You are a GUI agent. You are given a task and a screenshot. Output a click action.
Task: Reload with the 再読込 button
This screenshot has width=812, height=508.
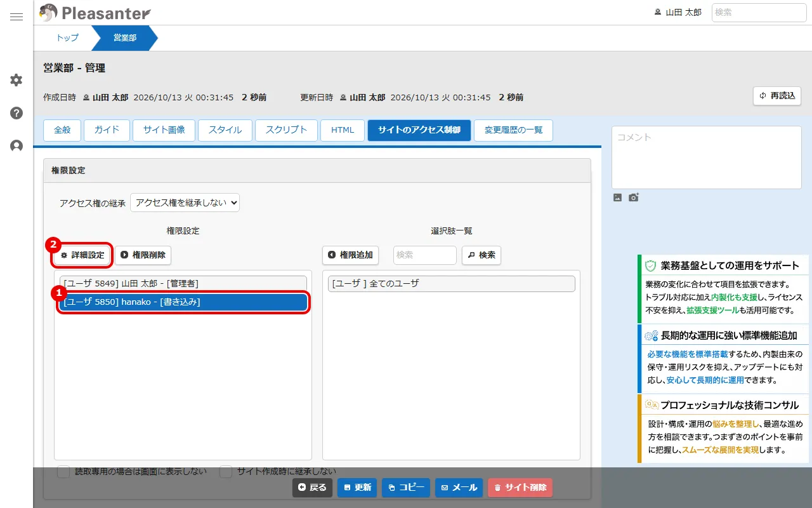[x=777, y=96]
